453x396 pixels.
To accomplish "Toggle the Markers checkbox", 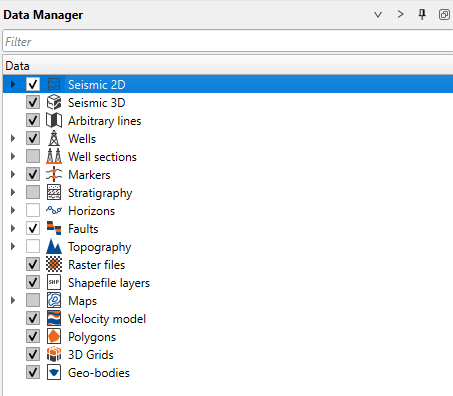I will 33,174.
